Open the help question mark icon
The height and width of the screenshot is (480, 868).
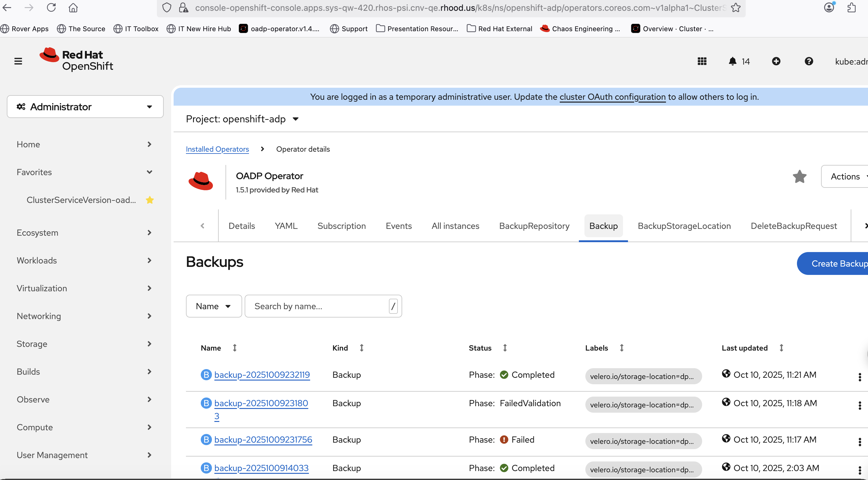coord(809,61)
